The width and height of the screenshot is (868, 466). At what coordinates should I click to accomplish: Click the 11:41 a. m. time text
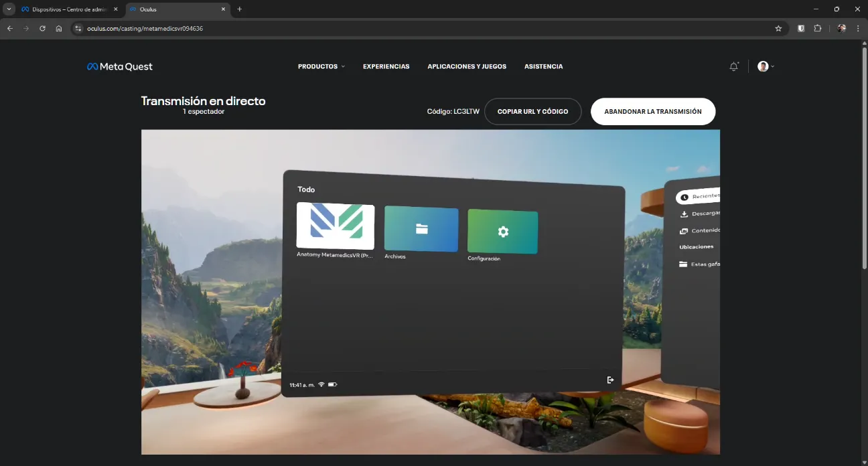point(302,385)
